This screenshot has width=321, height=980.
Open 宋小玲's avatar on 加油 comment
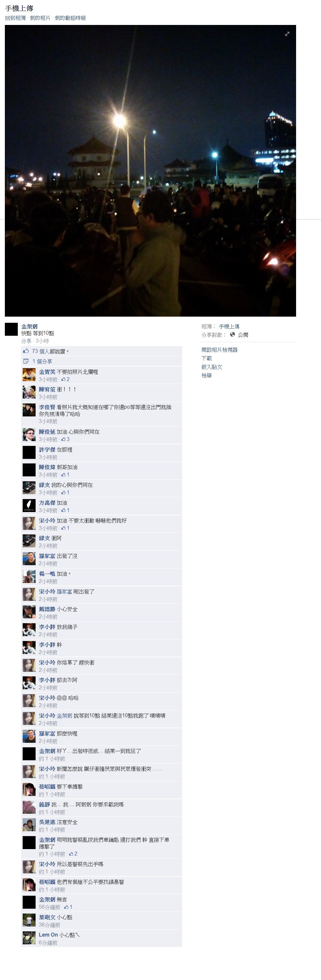(29, 523)
